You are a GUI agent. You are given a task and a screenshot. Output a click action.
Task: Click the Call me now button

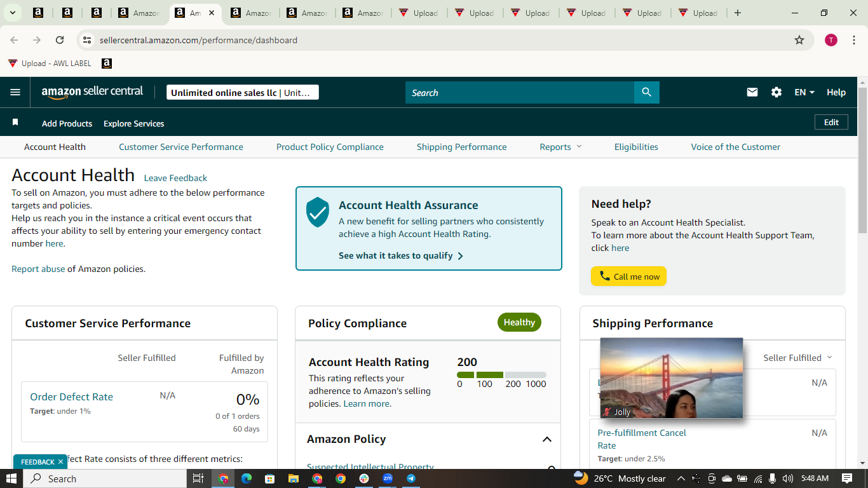point(628,276)
